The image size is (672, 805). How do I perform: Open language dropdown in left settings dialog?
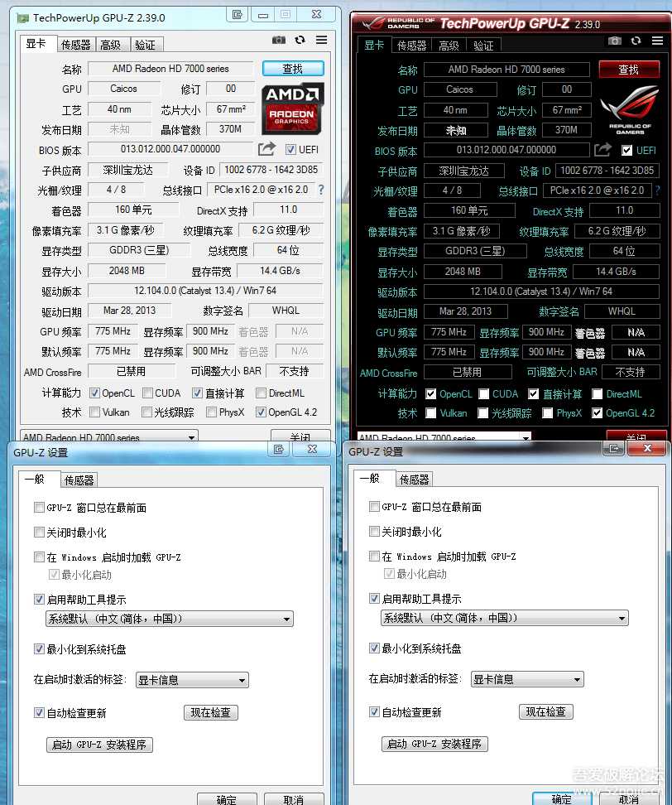[x=170, y=619]
